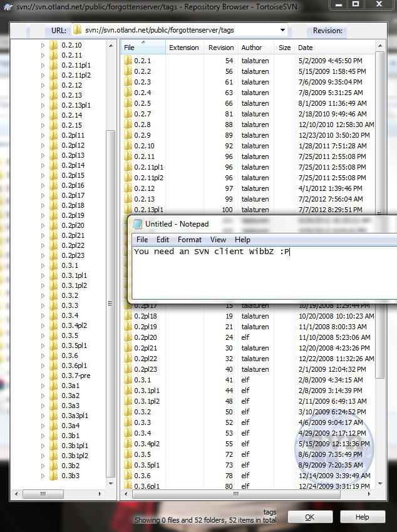Viewport: 397px width, 532px height.
Task: Sort by the Extension column header
Action: tap(185, 48)
